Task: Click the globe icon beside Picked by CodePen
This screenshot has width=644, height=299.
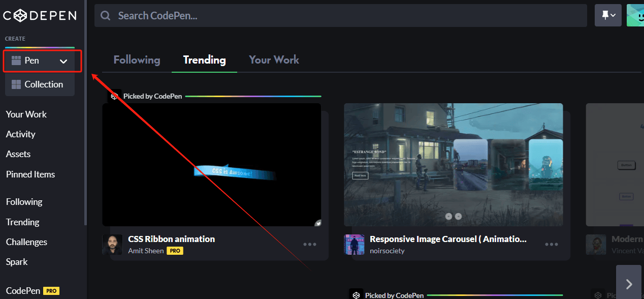Action: tap(114, 95)
